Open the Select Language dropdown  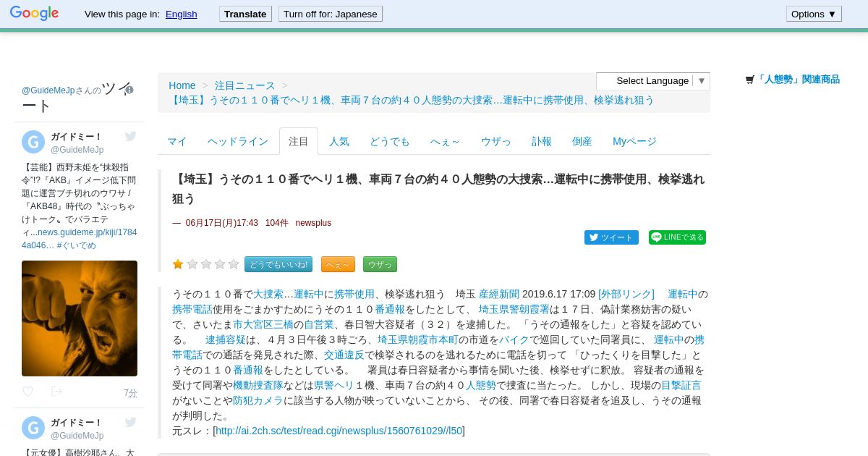[x=653, y=81]
